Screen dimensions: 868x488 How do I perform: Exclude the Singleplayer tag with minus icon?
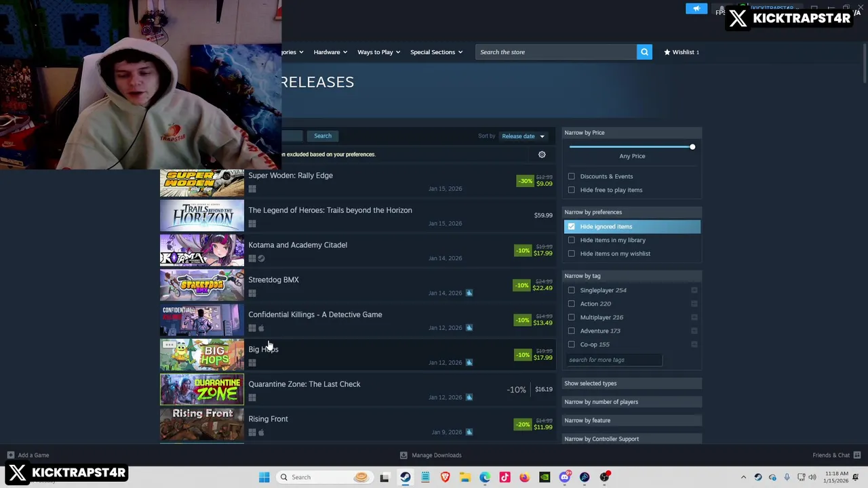694,290
